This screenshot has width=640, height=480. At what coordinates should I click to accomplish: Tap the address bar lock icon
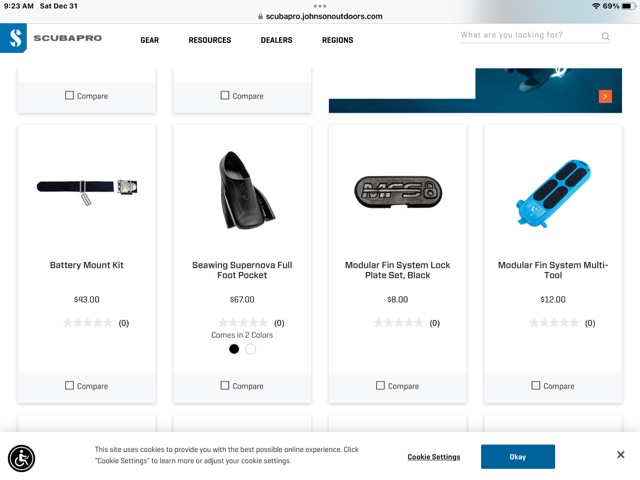click(x=260, y=16)
